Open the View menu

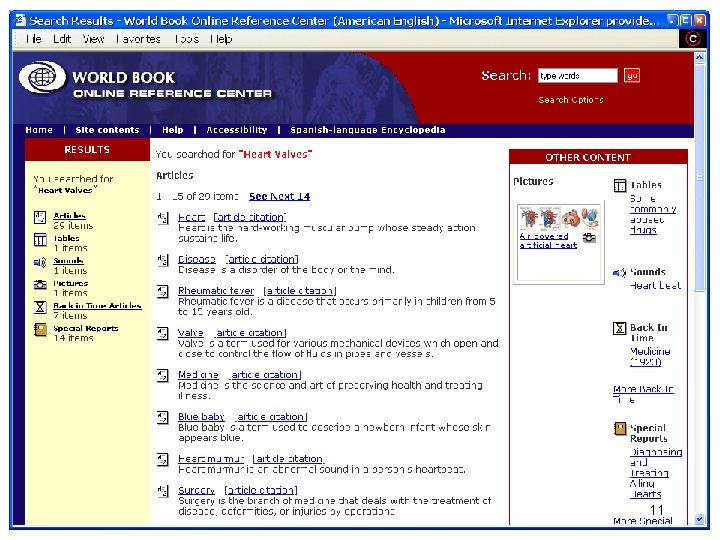(x=94, y=39)
